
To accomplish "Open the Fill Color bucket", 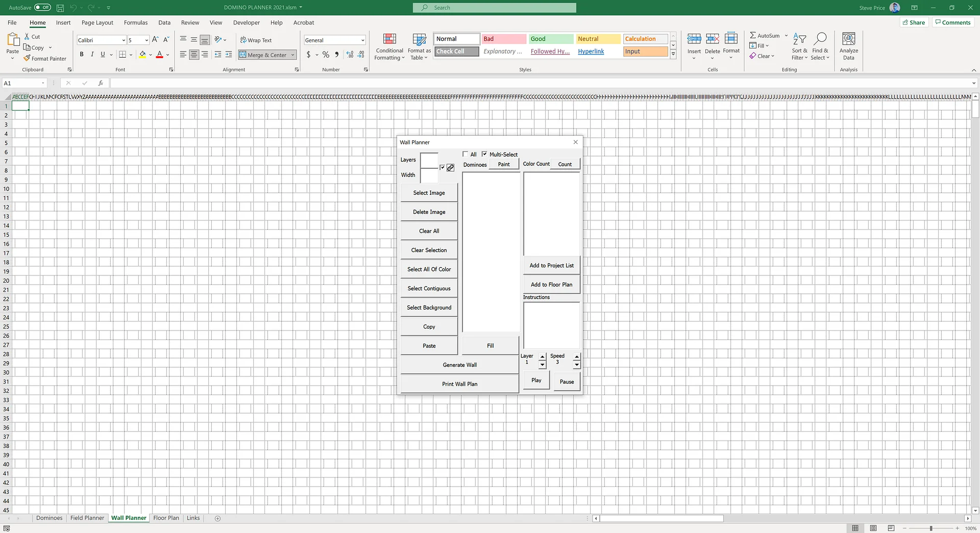I will coord(142,55).
